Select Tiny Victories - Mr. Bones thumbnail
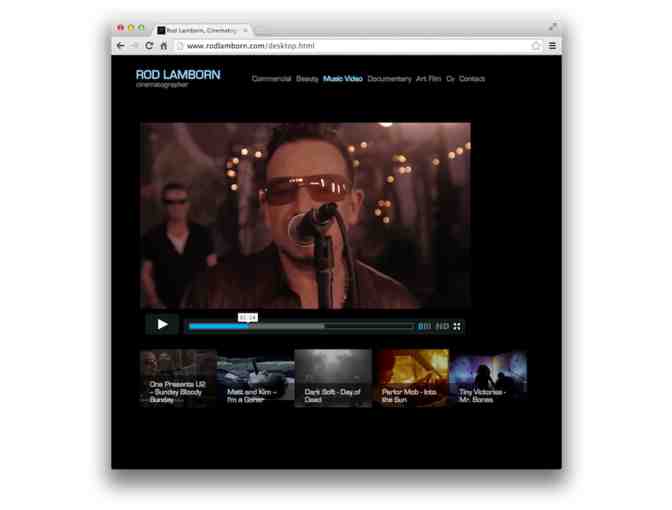 [487, 378]
